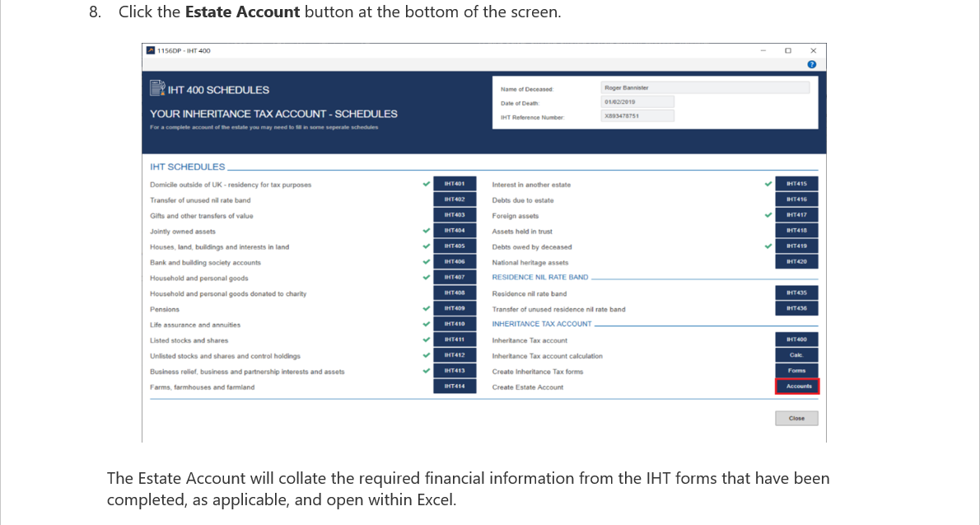Open the IHT436 transfer of unused residence schedule

tap(796, 308)
